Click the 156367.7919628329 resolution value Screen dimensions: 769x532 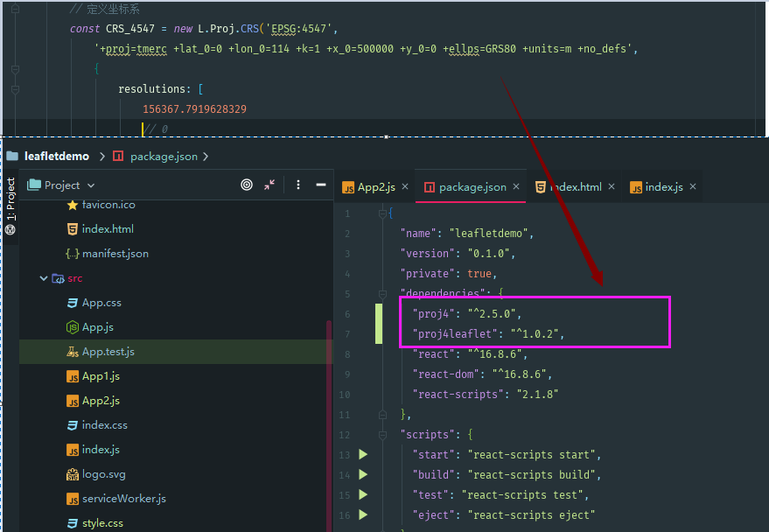195,108
